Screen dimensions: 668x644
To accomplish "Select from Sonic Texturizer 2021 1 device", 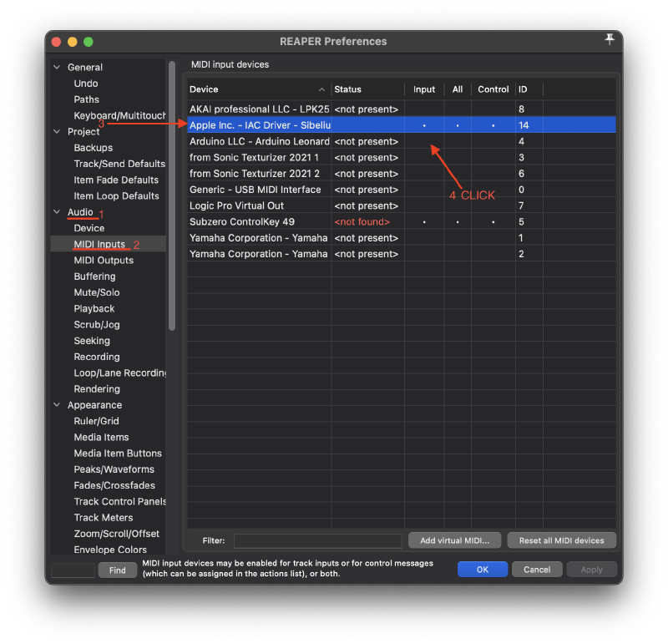I will [254, 157].
